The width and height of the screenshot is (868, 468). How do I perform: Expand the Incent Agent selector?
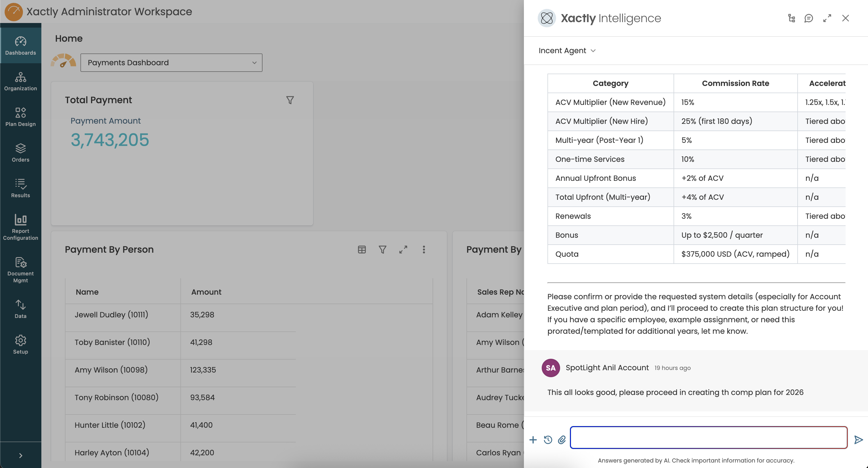tap(567, 51)
